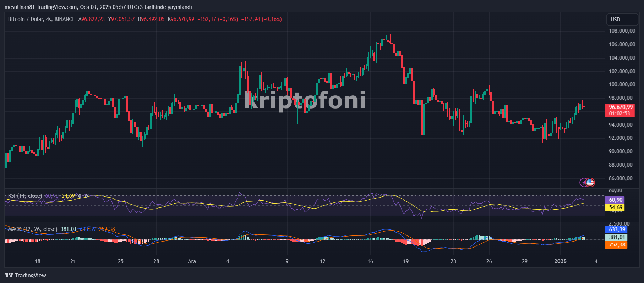Screen dimensions: 644x283
Task: Click the date label 23 on the time axis
Action: [453, 261]
